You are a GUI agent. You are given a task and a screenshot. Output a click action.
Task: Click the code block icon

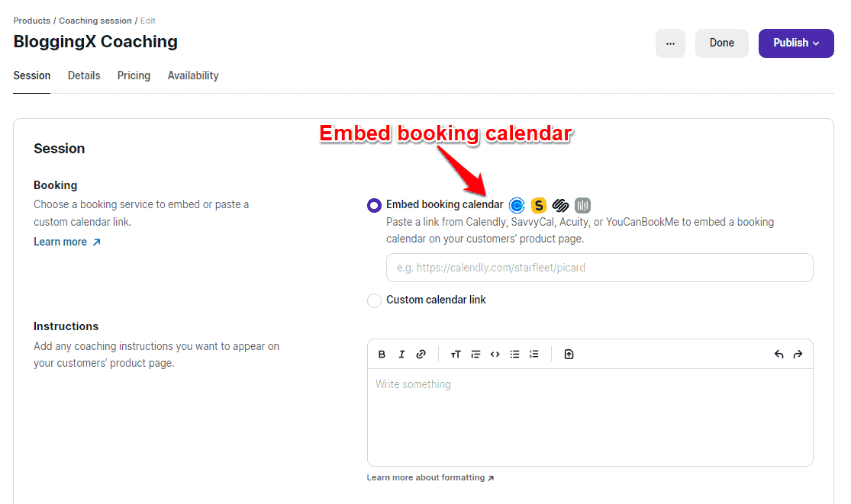(495, 354)
